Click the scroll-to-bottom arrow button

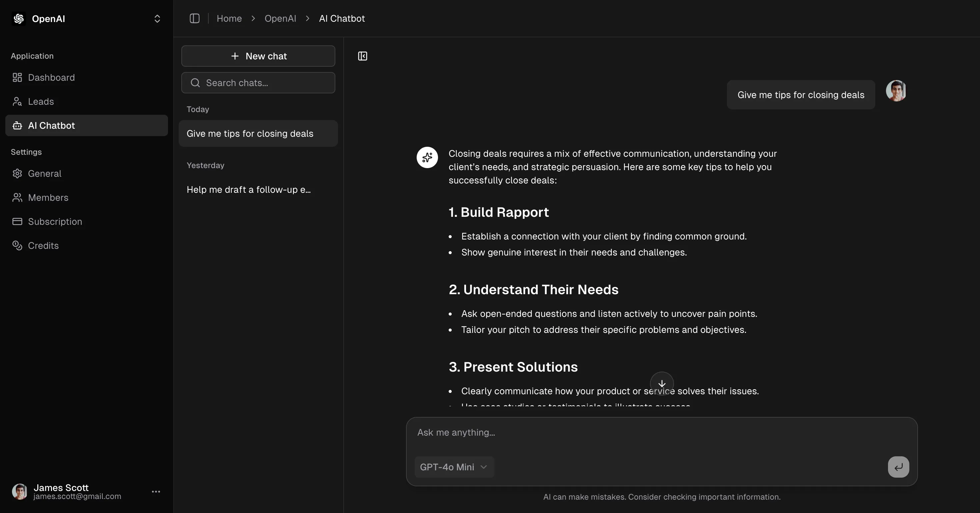(x=662, y=383)
